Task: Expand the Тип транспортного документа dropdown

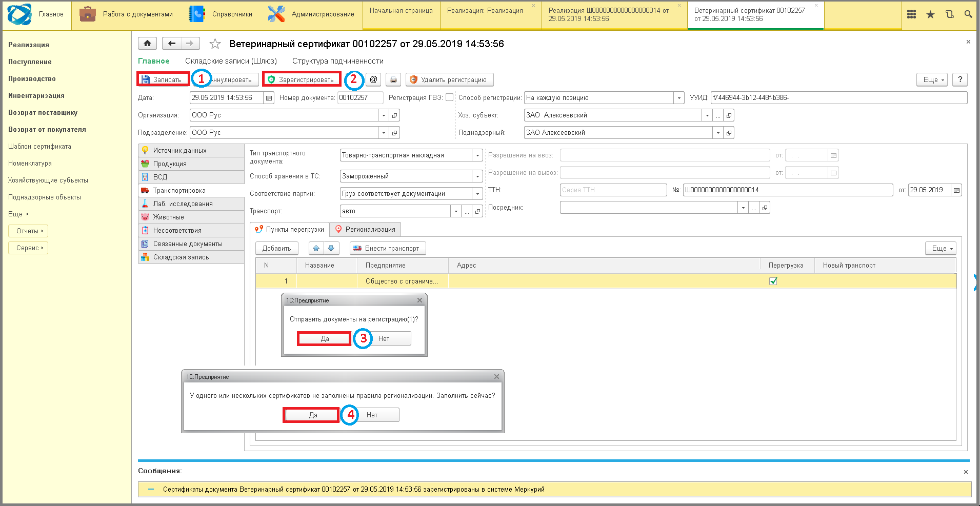Action: 477,155
